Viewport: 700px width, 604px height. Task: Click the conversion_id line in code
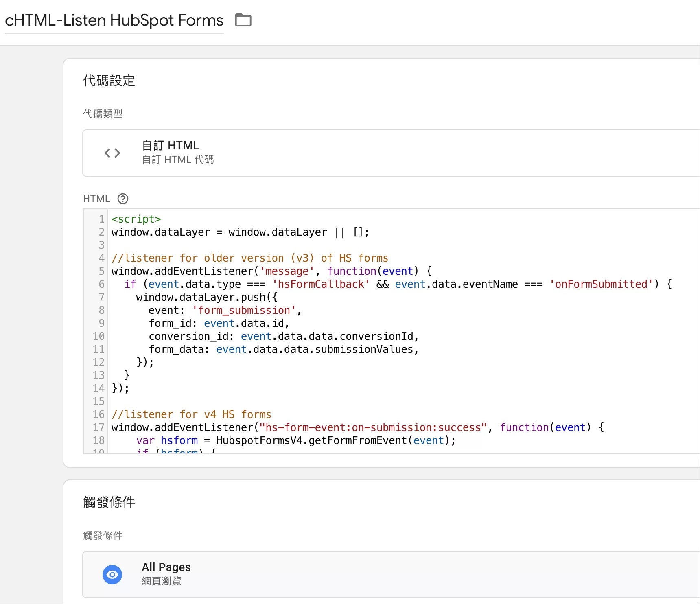(284, 336)
